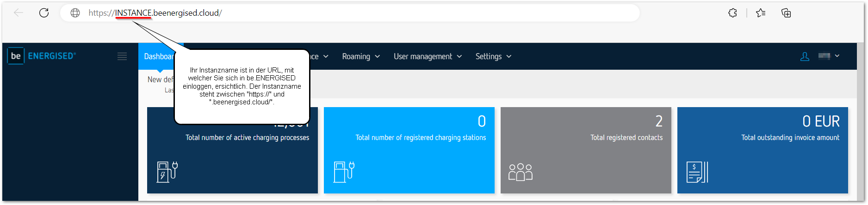This screenshot has height=205, width=868.
Task: Click Total number of active charging processes
Action: click(x=247, y=138)
